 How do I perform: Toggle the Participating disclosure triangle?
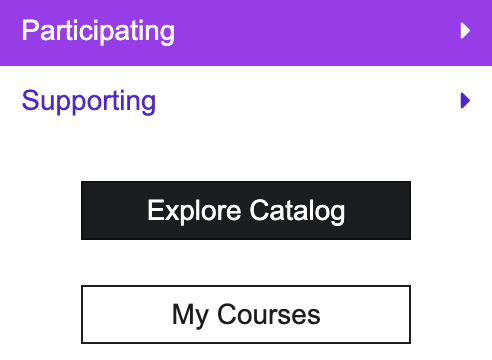[465, 31]
